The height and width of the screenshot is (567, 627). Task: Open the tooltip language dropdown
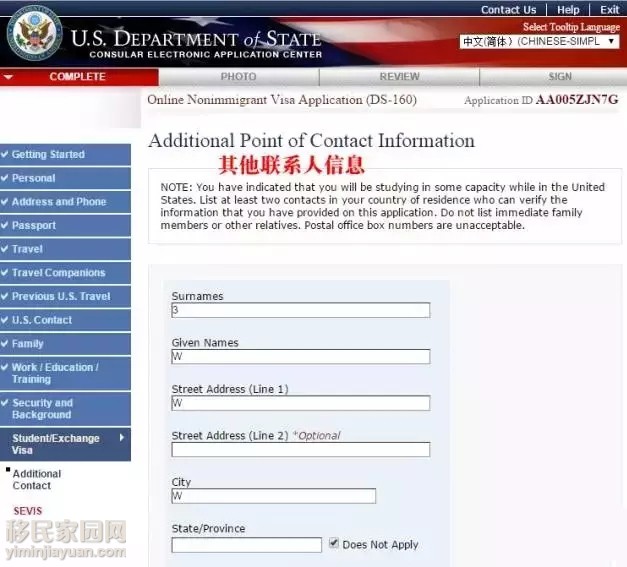pos(539,41)
